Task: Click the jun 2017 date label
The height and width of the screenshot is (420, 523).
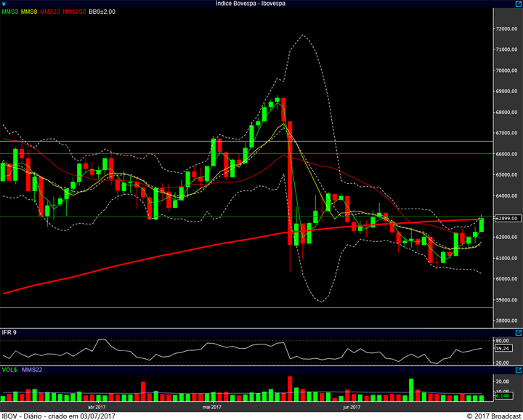Action: pyautogui.click(x=352, y=407)
